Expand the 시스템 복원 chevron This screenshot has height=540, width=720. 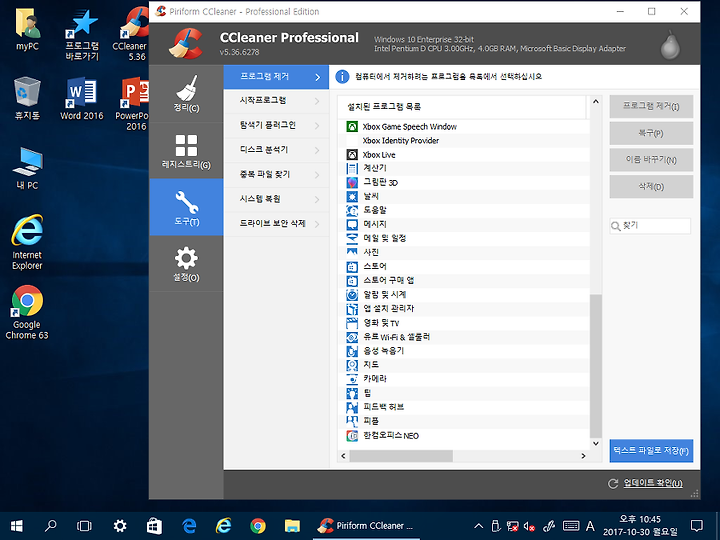tap(317, 199)
